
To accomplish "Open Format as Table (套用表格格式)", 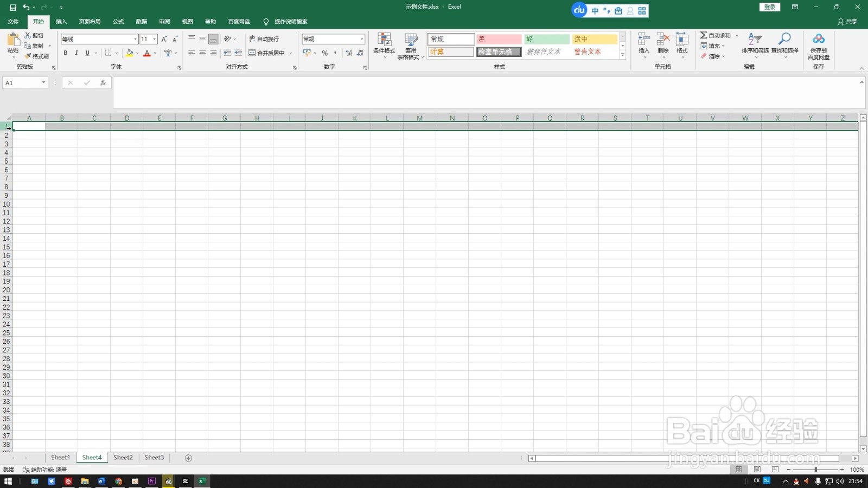I will click(411, 46).
